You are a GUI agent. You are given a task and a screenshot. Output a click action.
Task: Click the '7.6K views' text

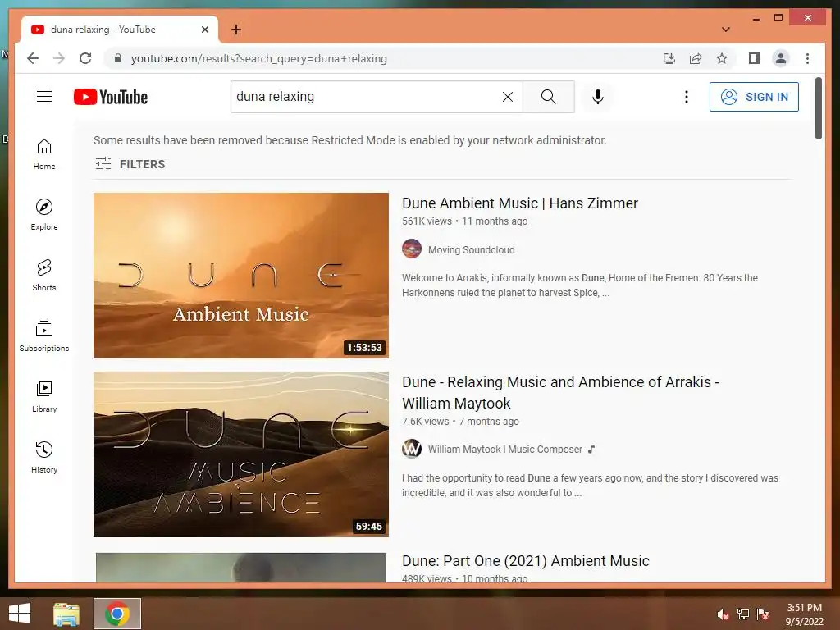(x=426, y=422)
